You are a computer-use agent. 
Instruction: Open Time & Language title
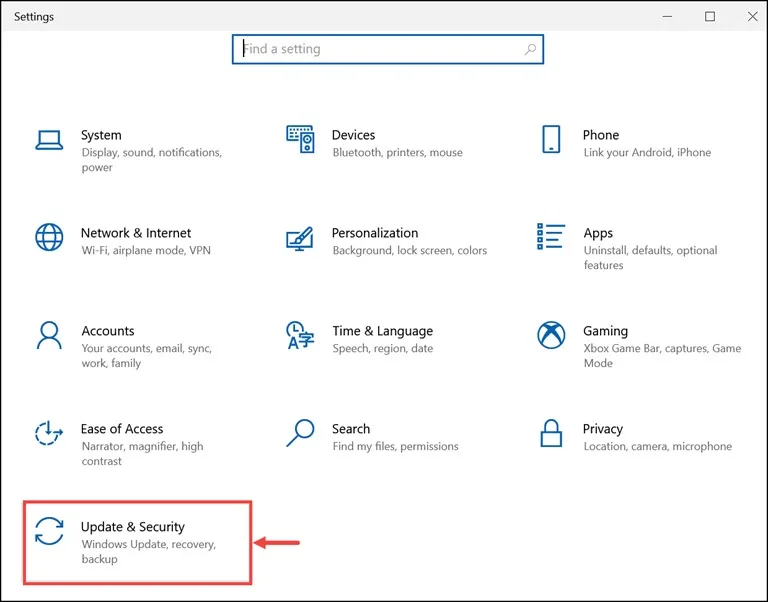point(383,332)
